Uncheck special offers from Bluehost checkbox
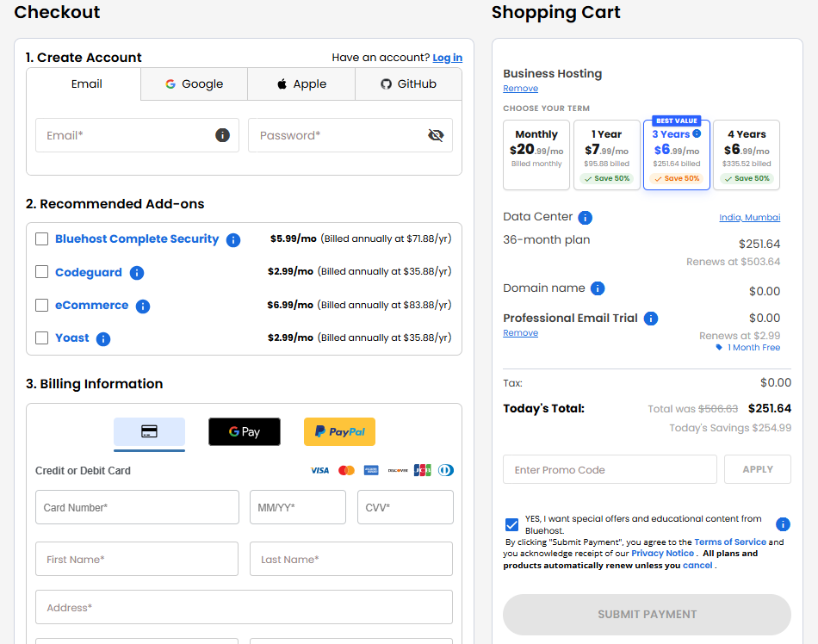 (x=511, y=524)
